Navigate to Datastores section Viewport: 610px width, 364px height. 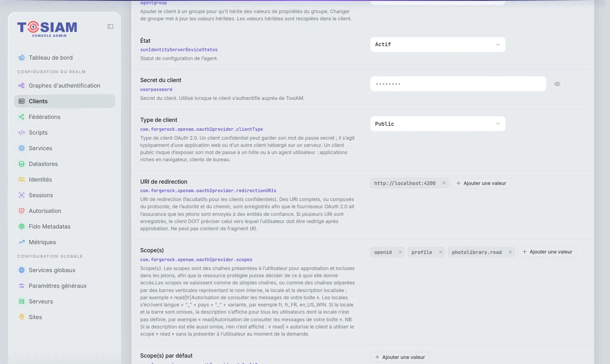[x=64, y=164]
